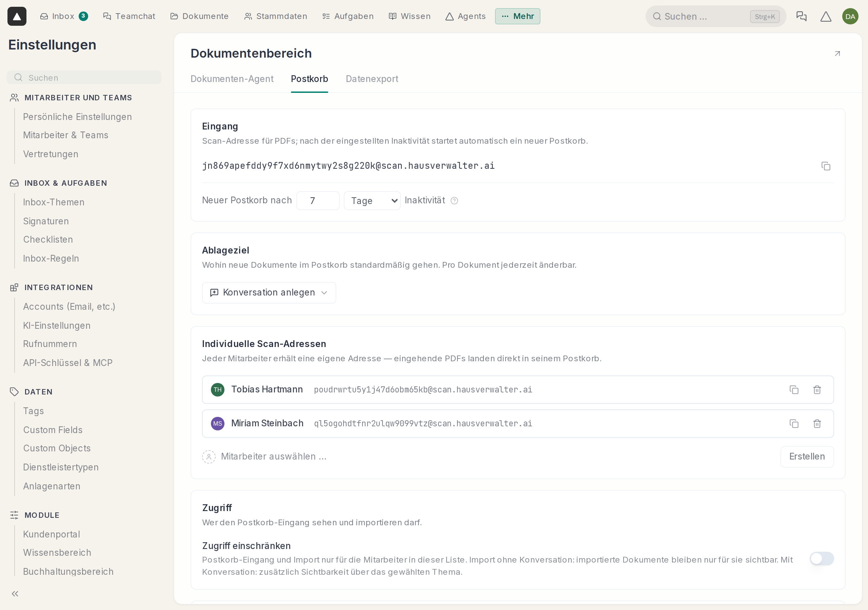
Task: Click the triangle agent icon beside the avatar
Action: point(826,16)
